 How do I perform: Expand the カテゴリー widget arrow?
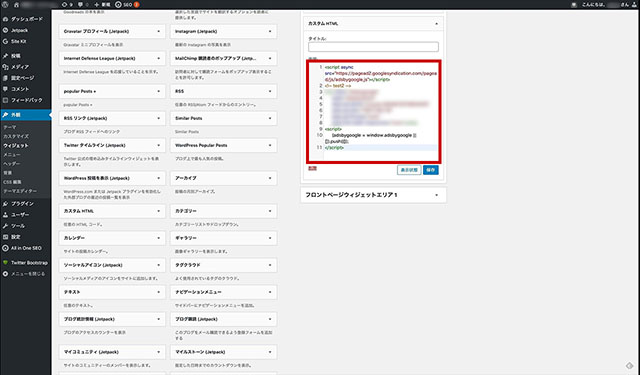pos(270,211)
